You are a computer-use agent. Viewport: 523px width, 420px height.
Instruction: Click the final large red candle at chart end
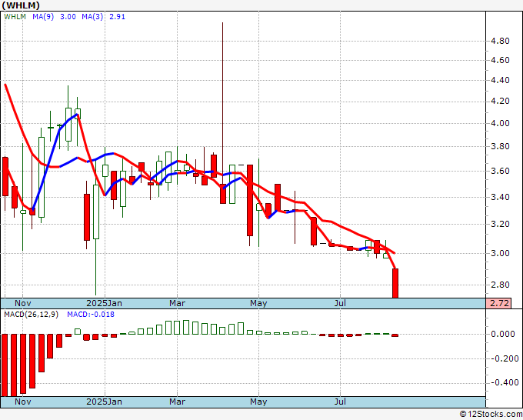(x=395, y=283)
